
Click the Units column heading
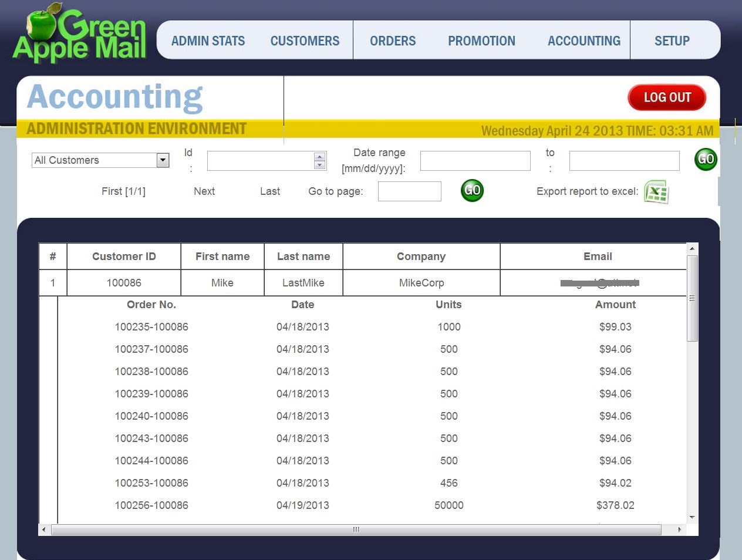[x=448, y=305]
